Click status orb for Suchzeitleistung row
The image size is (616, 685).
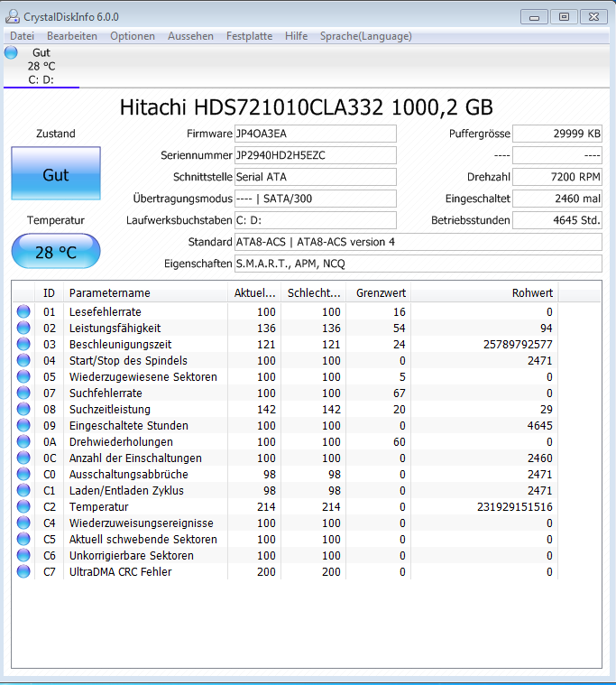(23, 409)
